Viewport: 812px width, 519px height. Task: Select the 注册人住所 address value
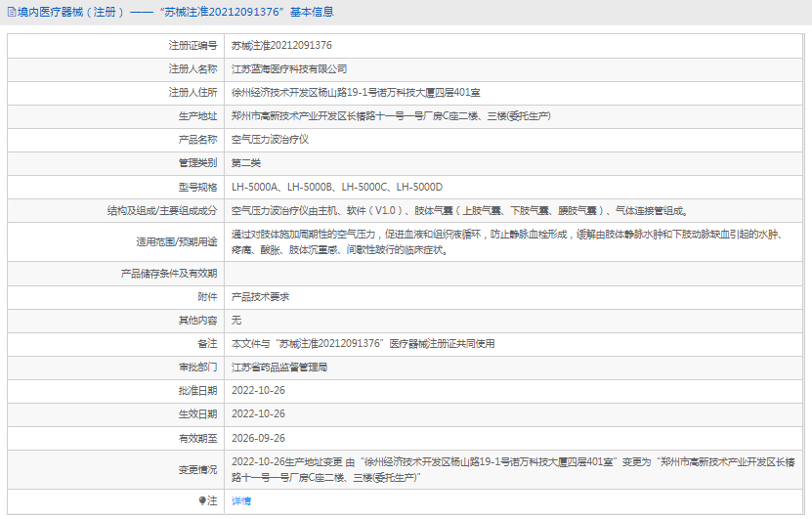click(356, 93)
